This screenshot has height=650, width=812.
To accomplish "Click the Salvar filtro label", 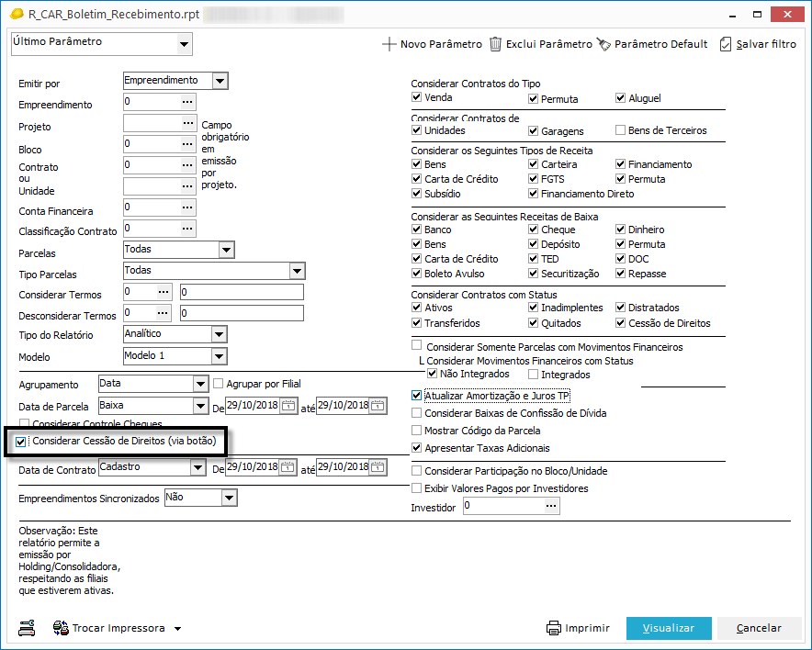I will [766, 44].
